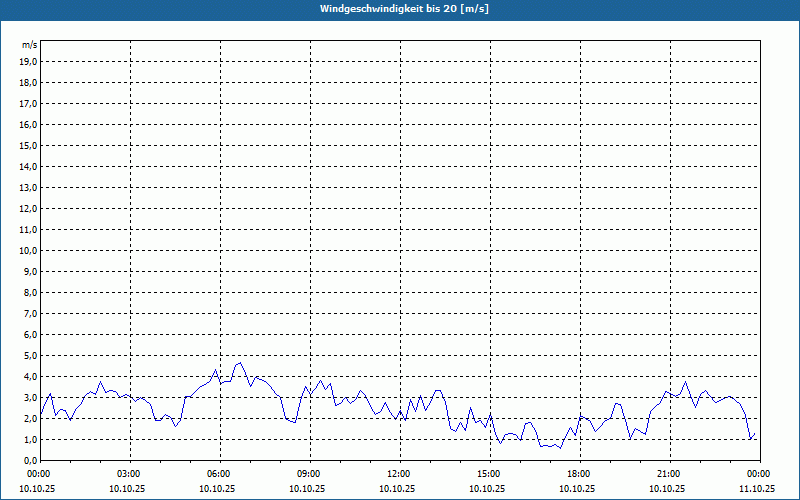
Task: Select the 06:00 x-axis time label
Action: (x=218, y=474)
